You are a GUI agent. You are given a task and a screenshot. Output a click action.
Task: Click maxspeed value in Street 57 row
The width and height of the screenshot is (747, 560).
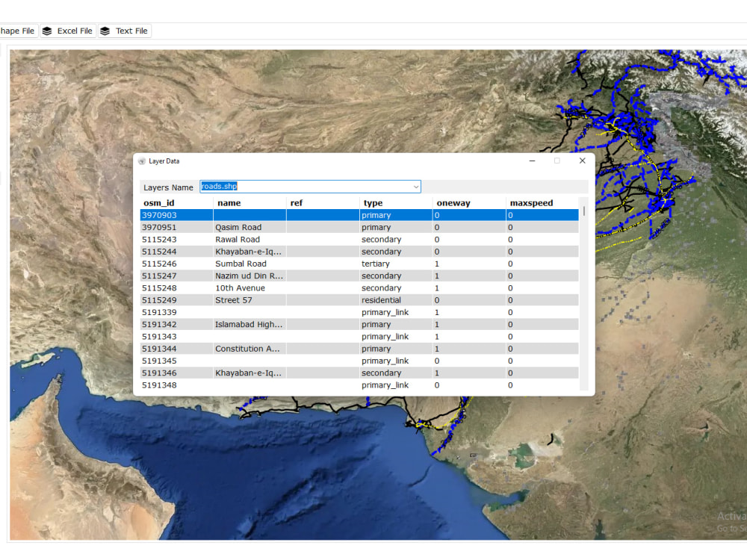(542, 300)
